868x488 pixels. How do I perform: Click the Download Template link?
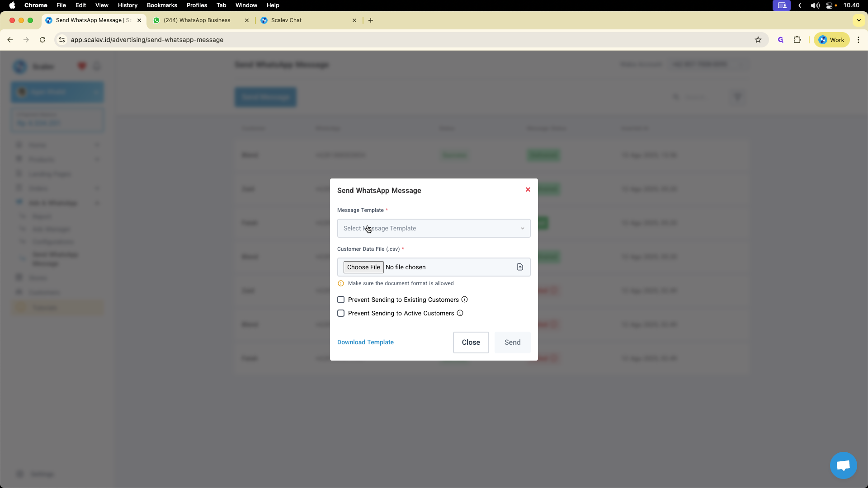coord(365,342)
